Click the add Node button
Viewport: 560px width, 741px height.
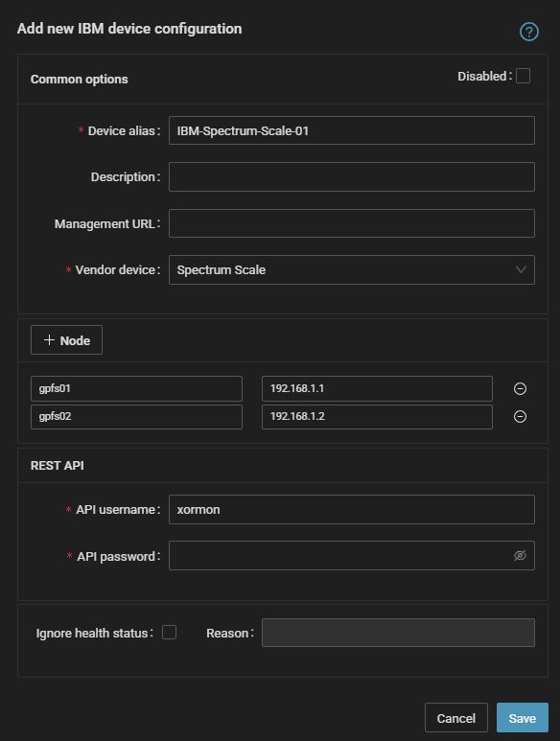coord(66,339)
